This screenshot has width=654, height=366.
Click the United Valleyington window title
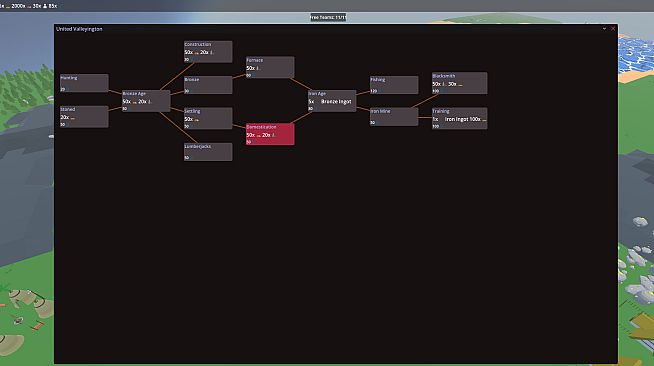click(x=79, y=29)
